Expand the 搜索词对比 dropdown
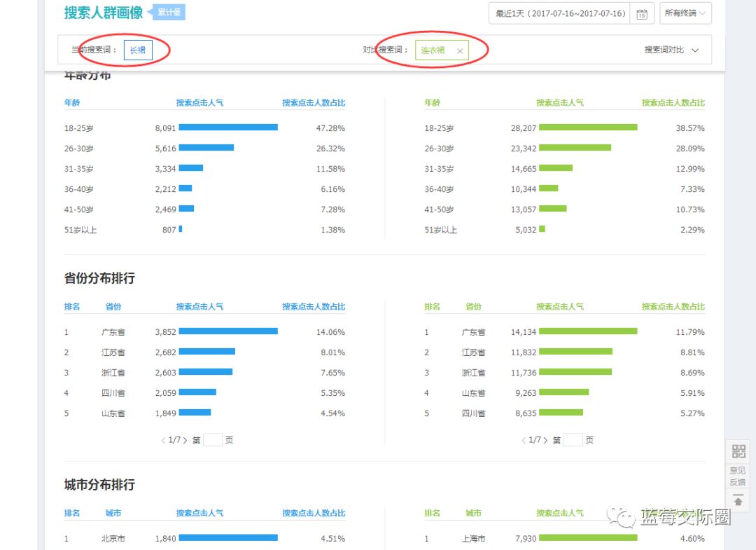Screen dimensions: 756x550 tap(671, 50)
